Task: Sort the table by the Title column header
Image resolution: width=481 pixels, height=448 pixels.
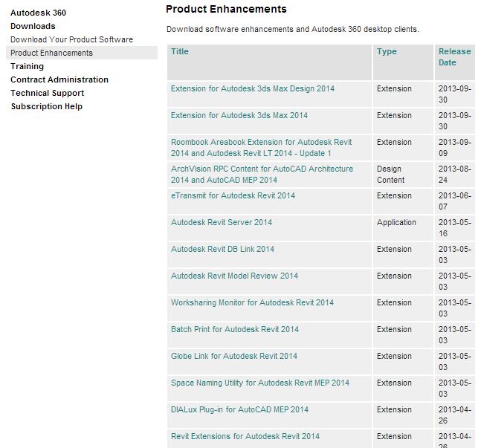Action: tap(180, 51)
